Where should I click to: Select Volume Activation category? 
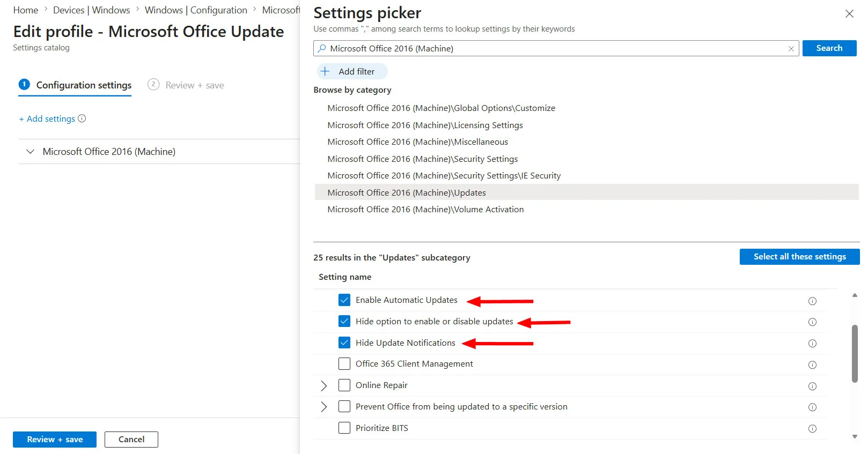[x=426, y=210]
